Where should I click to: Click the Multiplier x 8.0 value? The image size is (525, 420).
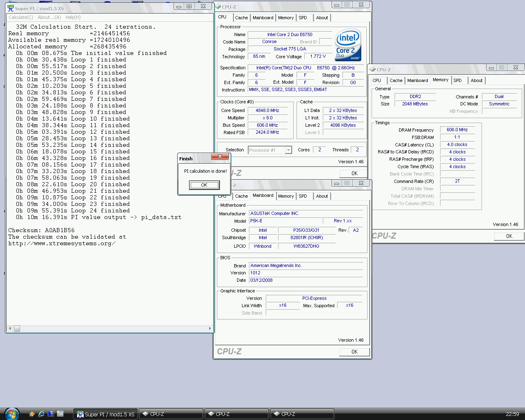coord(267,118)
